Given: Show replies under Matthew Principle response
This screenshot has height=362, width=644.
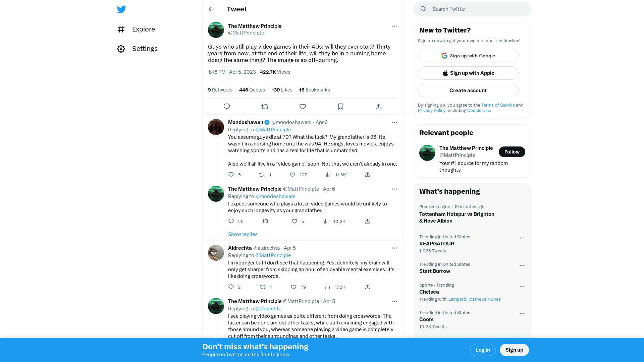Looking at the screenshot, I should pyautogui.click(x=243, y=234).
